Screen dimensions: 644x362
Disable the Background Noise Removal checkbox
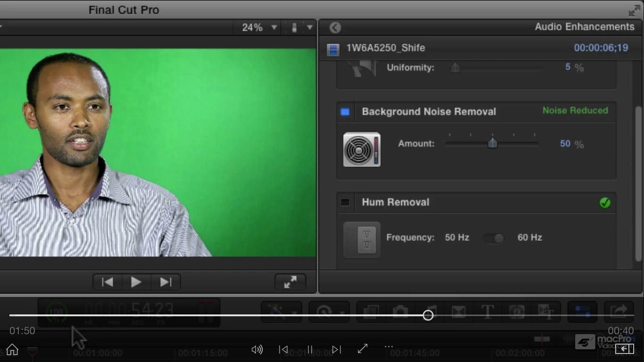(x=345, y=112)
